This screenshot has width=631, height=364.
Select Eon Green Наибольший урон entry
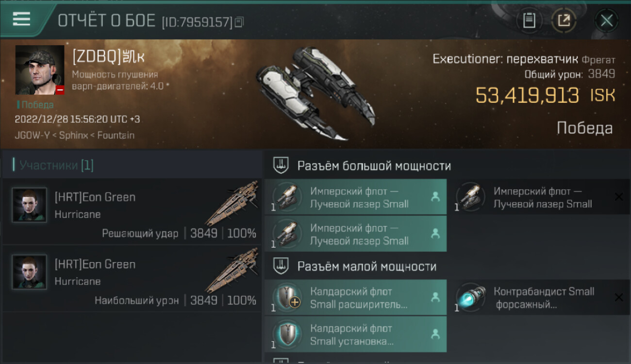pos(132,278)
